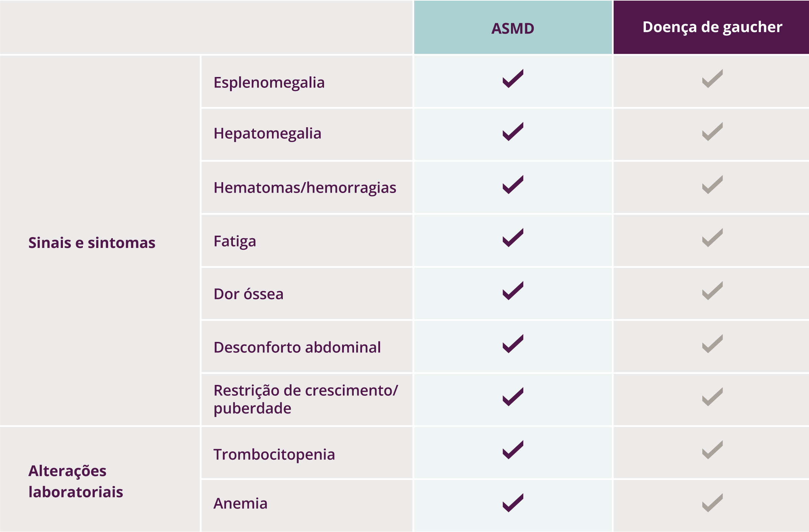Click the Gaucher checkmark for Hepatomegalia
Image resolution: width=809 pixels, height=532 pixels.
point(712,132)
